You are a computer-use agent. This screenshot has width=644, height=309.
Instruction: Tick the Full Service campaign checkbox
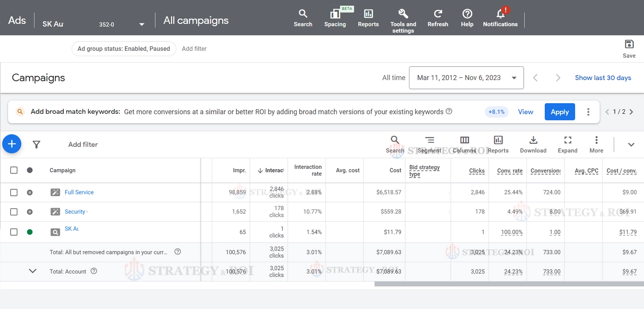tap(14, 192)
